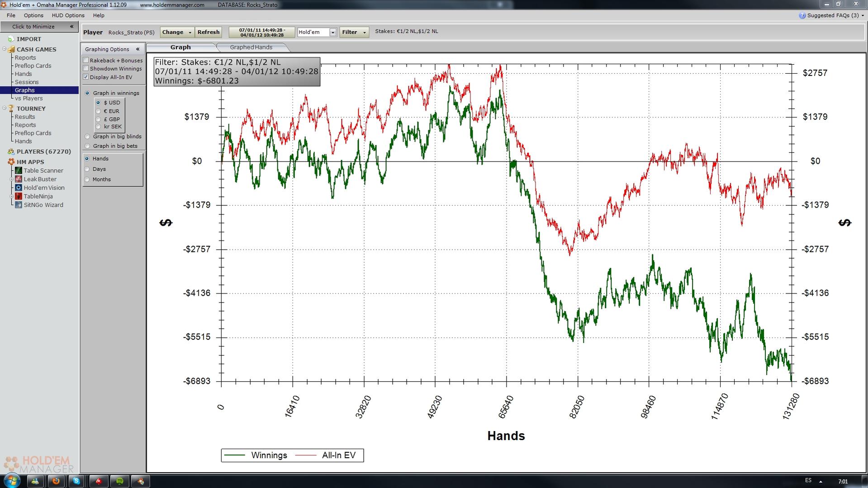Open the Change player dropdown arrow
Image resolution: width=868 pixels, height=488 pixels.
[190, 33]
